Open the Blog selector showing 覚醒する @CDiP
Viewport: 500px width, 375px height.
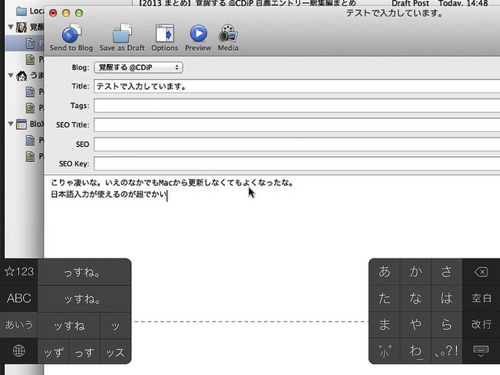pyautogui.click(x=138, y=68)
